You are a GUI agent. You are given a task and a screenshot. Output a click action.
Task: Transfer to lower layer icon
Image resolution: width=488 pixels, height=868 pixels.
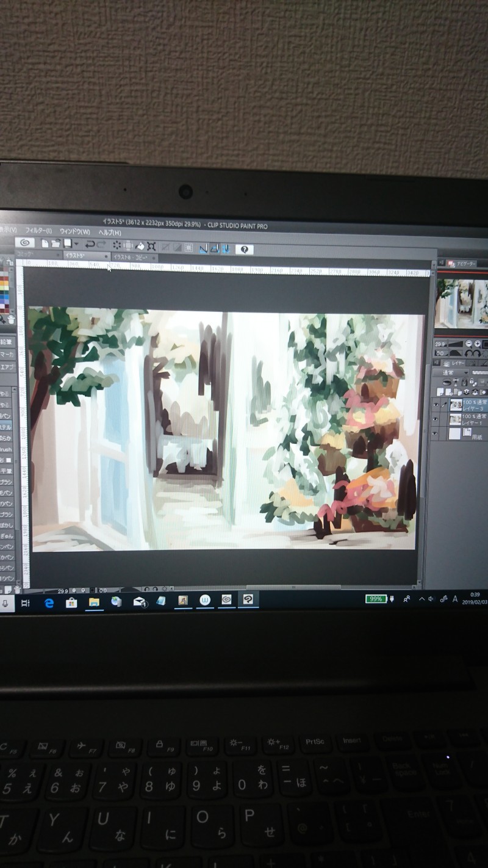click(466, 392)
